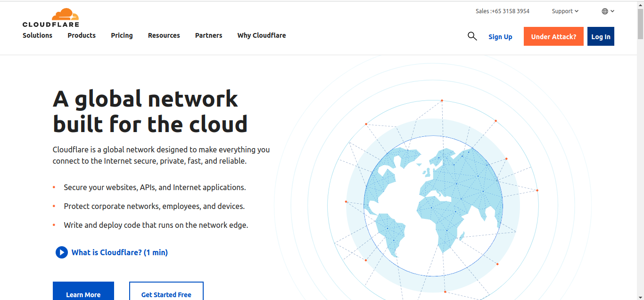The image size is (644, 300).
Task: Go to the Pricing page
Action: (122, 35)
